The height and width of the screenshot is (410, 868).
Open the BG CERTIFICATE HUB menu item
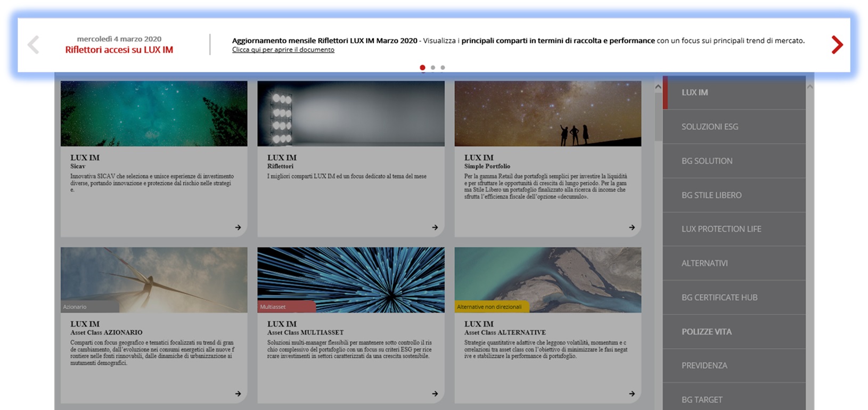734,297
